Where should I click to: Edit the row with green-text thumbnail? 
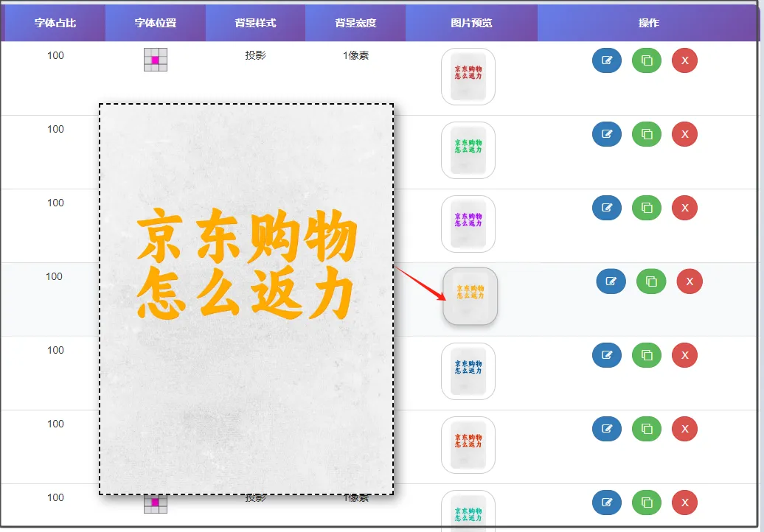[x=607, y=134]
